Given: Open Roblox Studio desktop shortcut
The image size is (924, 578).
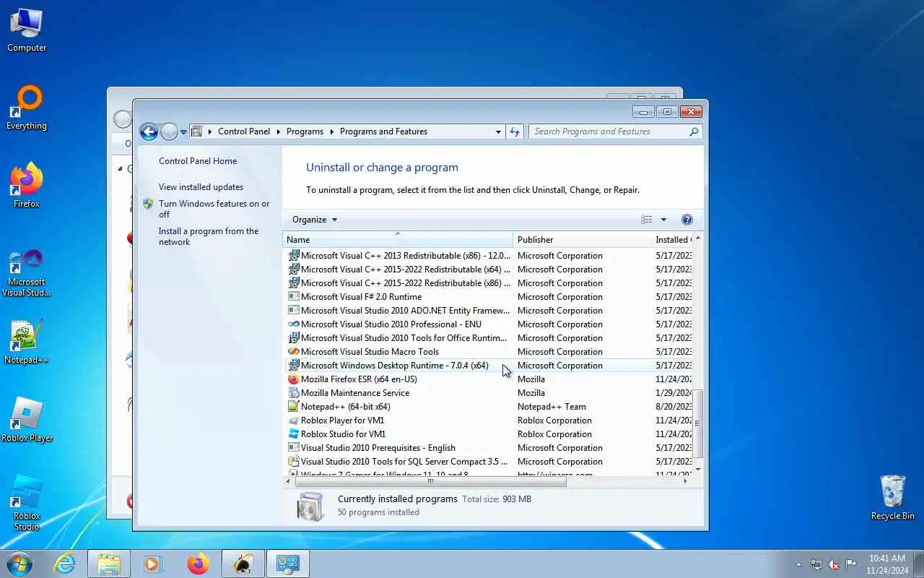Looking at the screenshot, I should [x=27, y=504].
